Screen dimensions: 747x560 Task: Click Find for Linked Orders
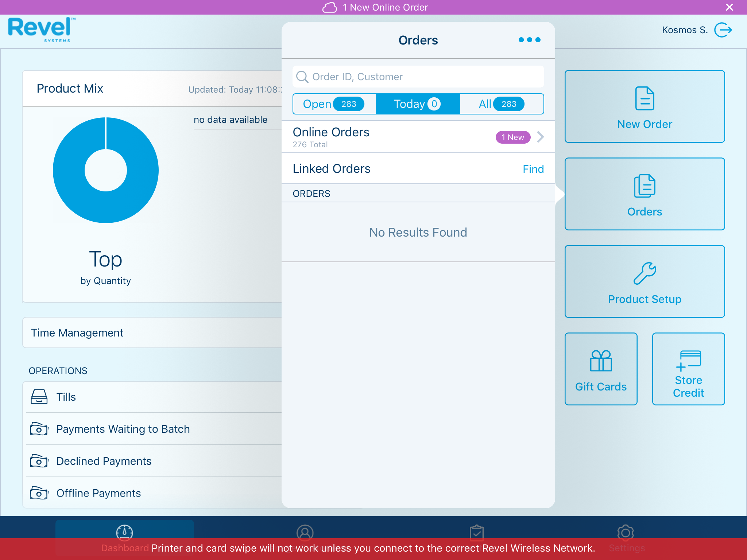(533, 169)
